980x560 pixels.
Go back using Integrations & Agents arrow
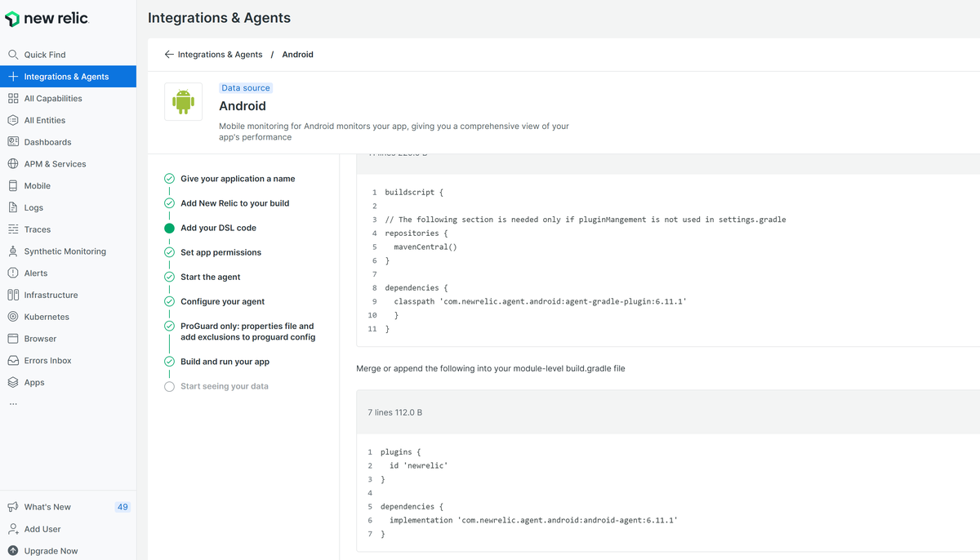point(169,55)
